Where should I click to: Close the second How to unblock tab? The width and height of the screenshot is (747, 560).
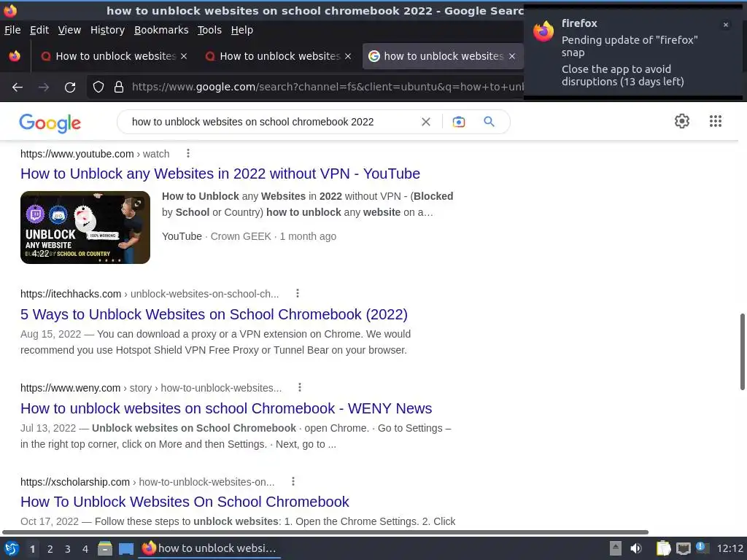tap(348, 56)
